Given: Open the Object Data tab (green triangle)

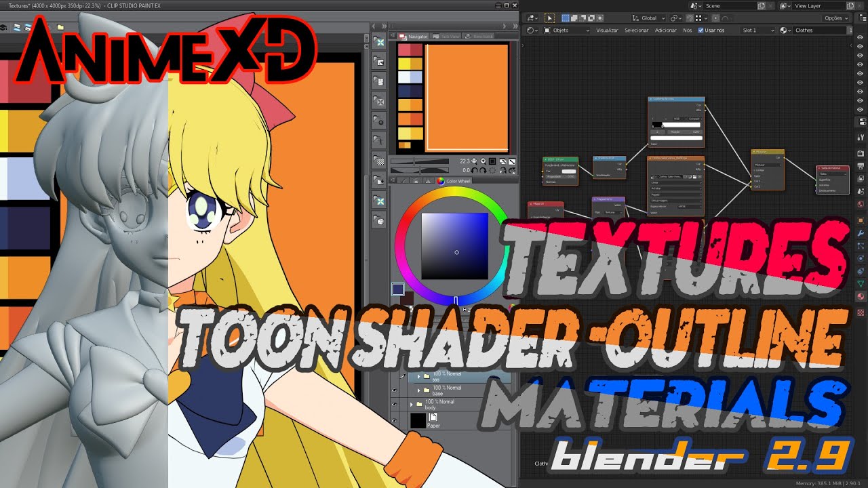Looking at the screenshot, I should pos(860,283).
